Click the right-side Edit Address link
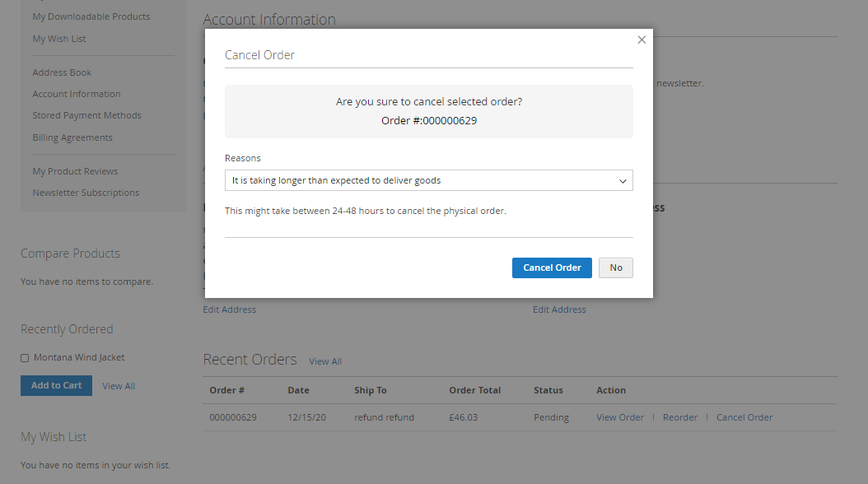 click(x=559, y=309)
